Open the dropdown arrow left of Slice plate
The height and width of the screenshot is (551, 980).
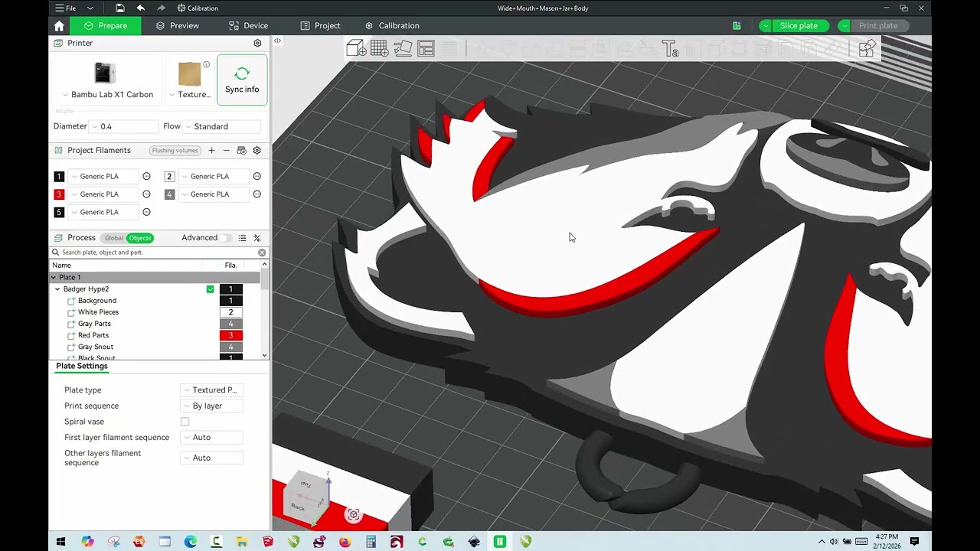point(765,25)
